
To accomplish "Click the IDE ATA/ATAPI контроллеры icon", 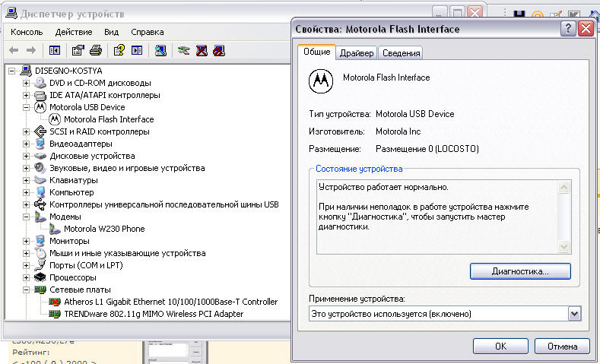I will 40,95.
